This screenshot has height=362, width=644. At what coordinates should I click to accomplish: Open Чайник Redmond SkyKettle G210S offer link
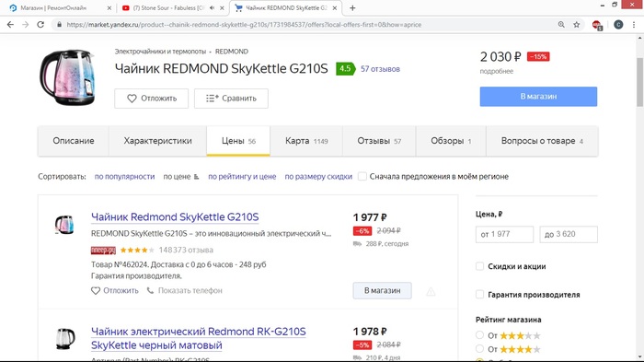coord(175,216)
